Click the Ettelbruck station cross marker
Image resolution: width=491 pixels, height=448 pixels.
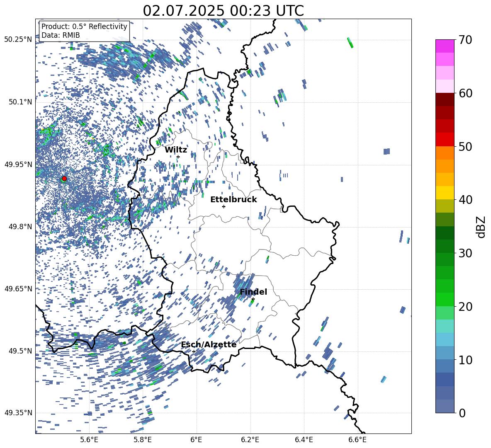[224, 206]
